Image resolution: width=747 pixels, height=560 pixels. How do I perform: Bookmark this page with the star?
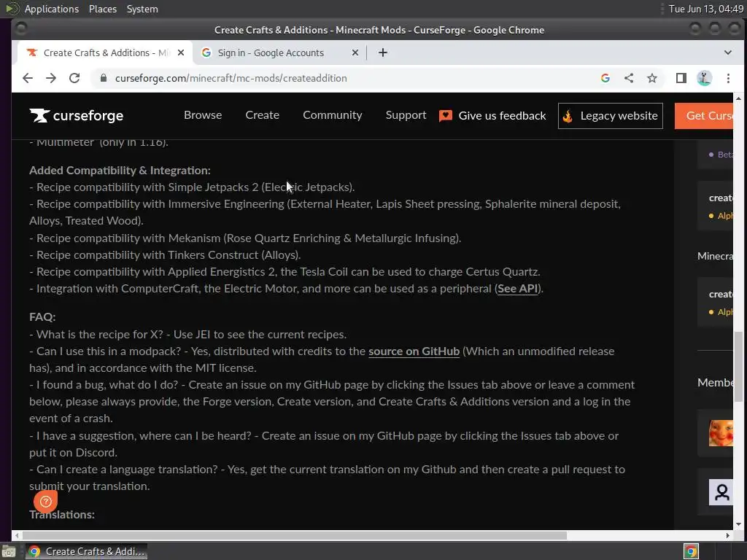[652, 78]
